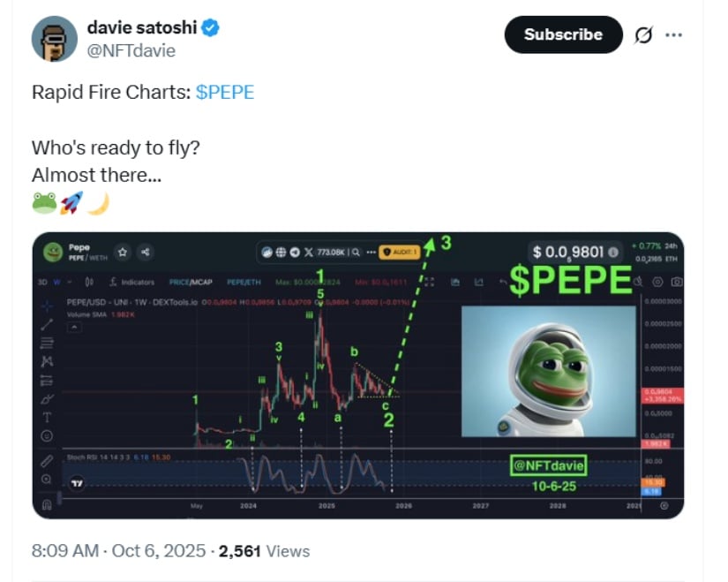Click the fullscreen chart icon
This screenshot has width=728, height=582.
pos(429,282)
